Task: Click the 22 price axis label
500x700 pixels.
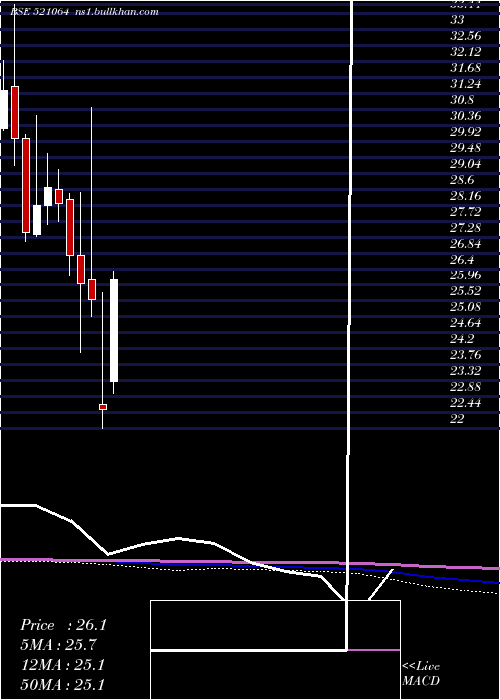Action: pyautogui.click(x=457, y=419)
